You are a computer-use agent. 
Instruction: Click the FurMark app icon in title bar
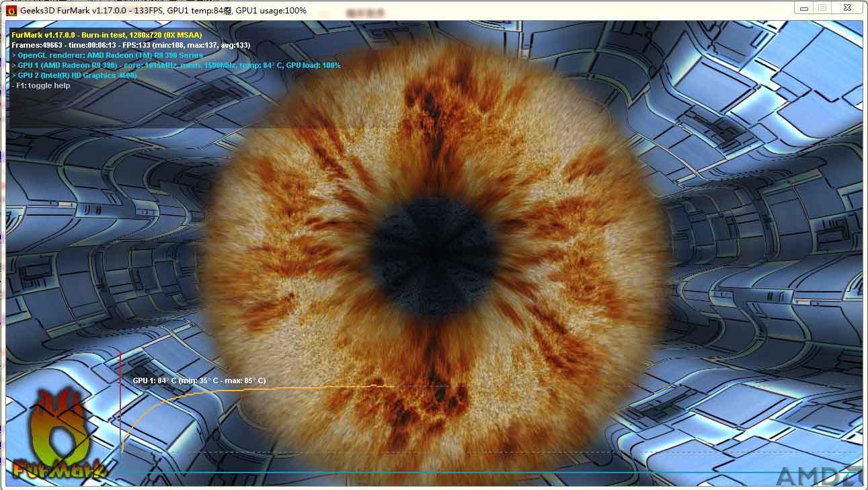[x=12, y=10]
